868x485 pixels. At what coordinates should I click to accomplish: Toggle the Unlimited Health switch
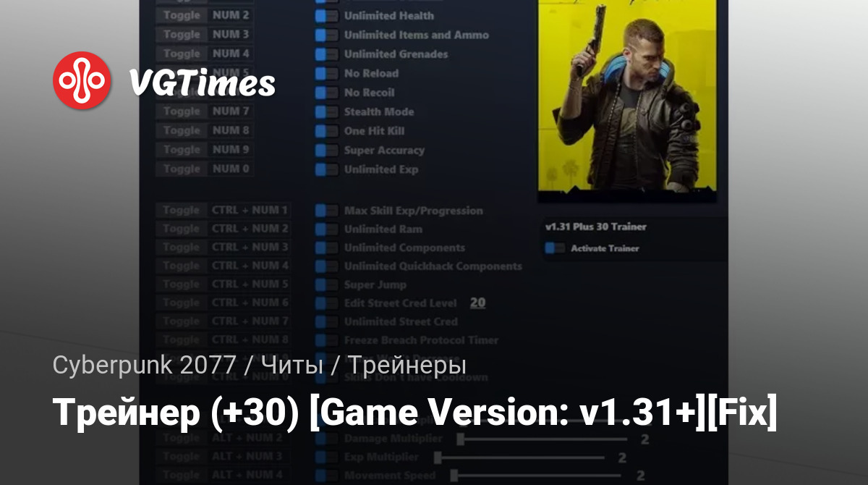pyautogui.click(x=327, y=15)
